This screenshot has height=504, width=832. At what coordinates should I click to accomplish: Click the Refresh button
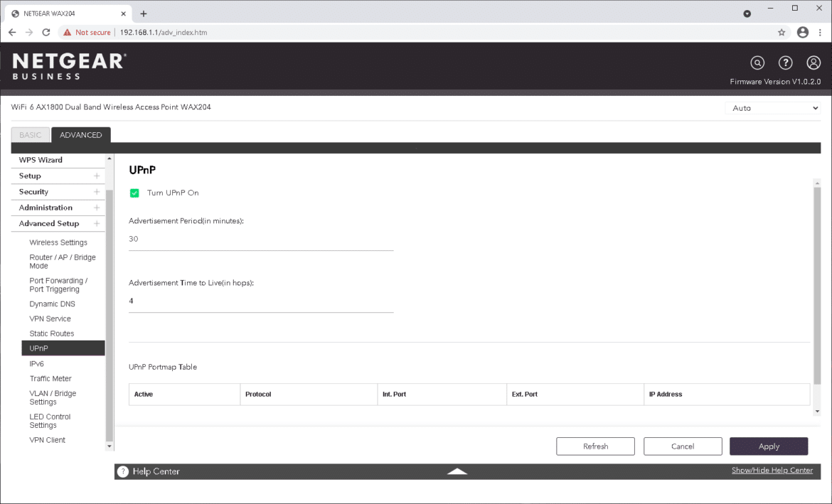pyautogui.click(x=595, y=446)
